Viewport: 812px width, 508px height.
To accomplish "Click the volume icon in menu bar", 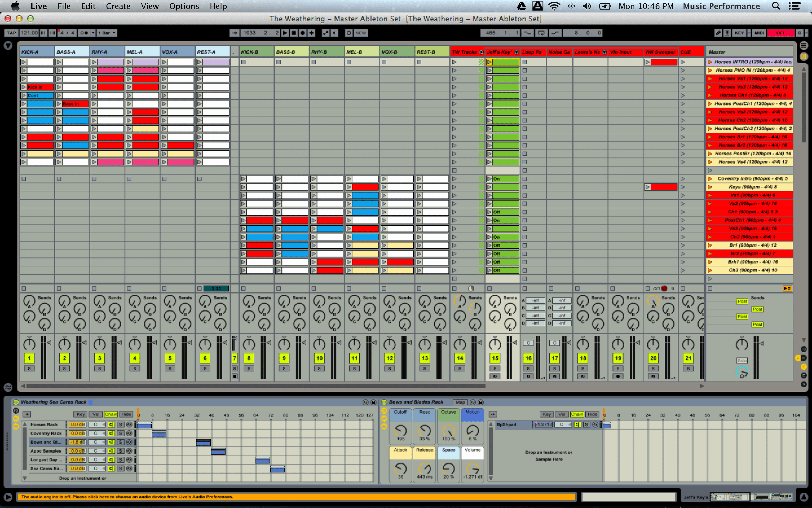I will (587, 6).
